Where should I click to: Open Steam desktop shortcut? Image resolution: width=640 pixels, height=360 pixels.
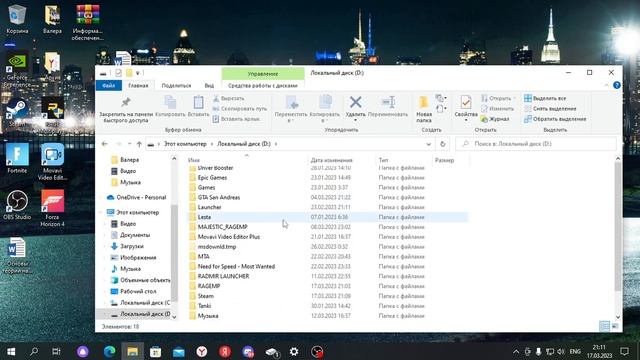pyautogui.click(x=17, y=112)
